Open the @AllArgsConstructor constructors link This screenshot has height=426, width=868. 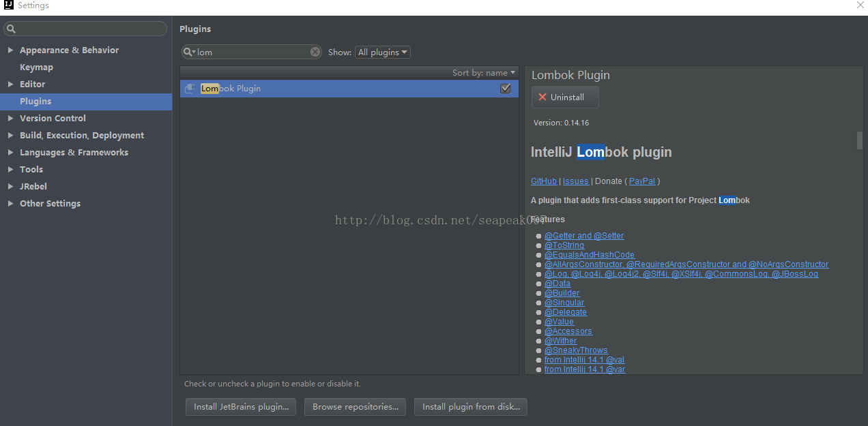[686, 264]
